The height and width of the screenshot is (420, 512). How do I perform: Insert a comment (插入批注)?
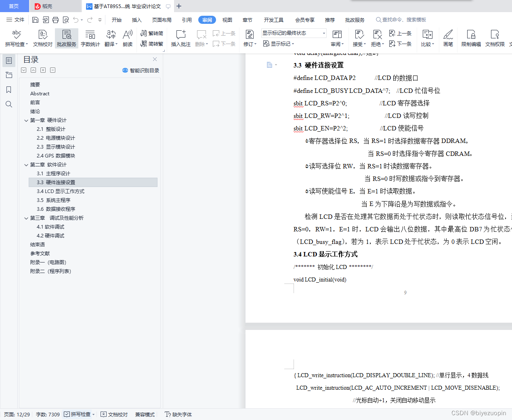point(180,38)
